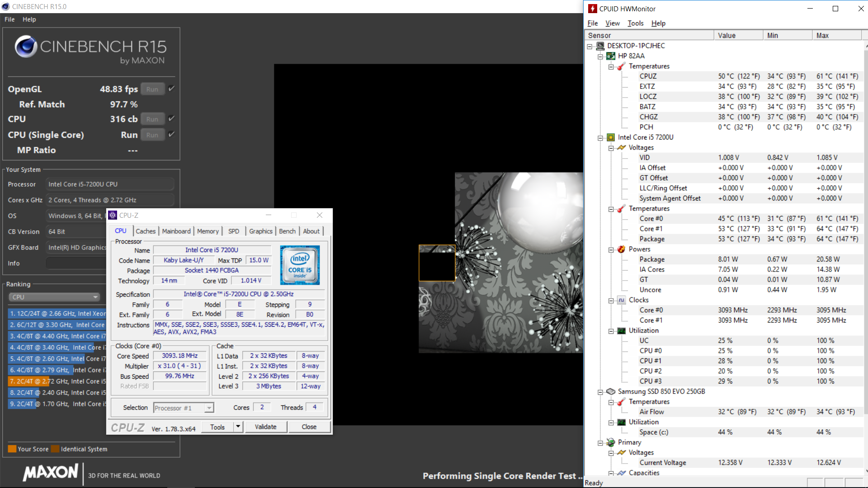Open the Tools dropdown arrow in CPU-Z

(x=238, y=427)
